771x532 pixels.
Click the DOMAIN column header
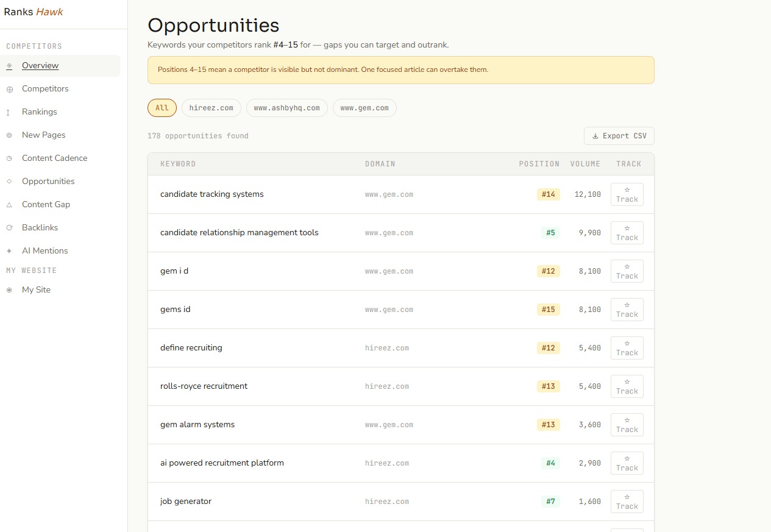coord(380,164)
